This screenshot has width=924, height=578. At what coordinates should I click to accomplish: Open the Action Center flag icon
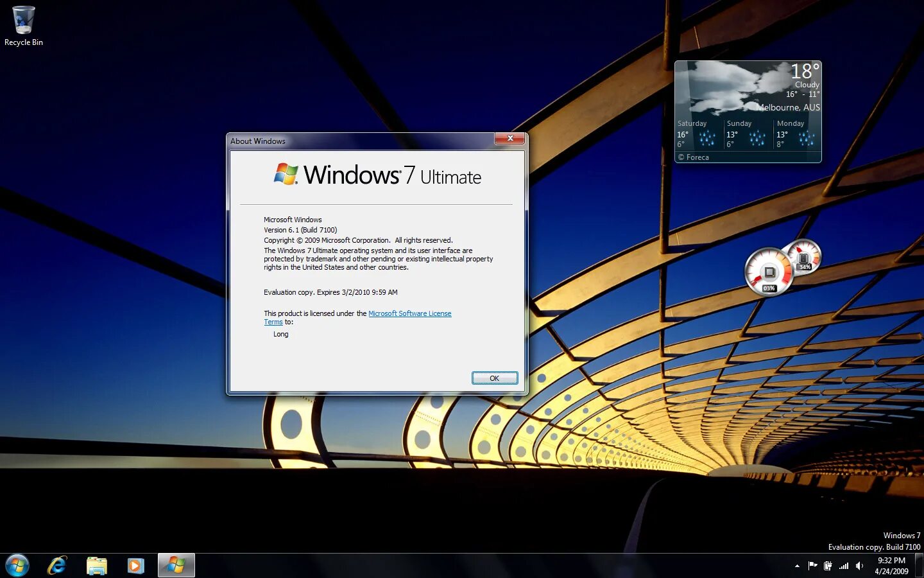[x=812, y=566]
